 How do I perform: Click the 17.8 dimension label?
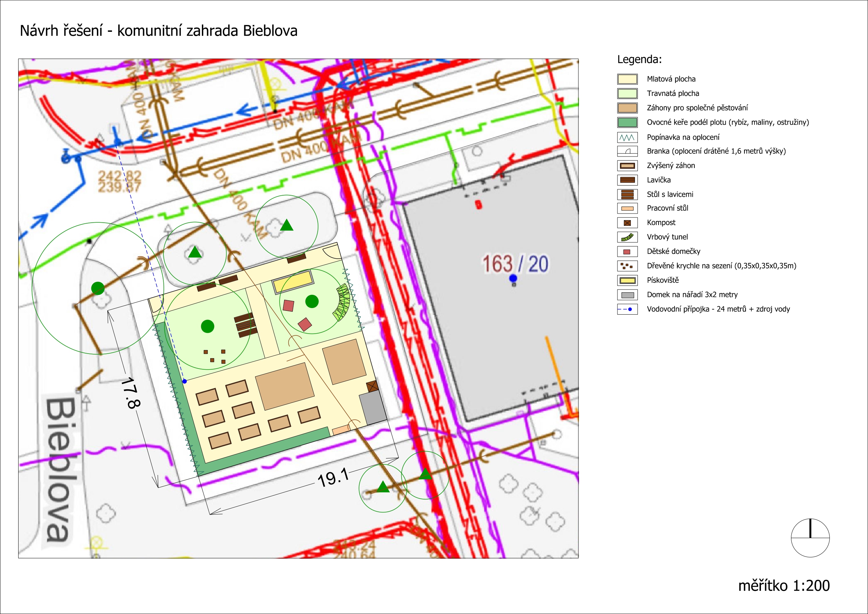tap(131, 393)
